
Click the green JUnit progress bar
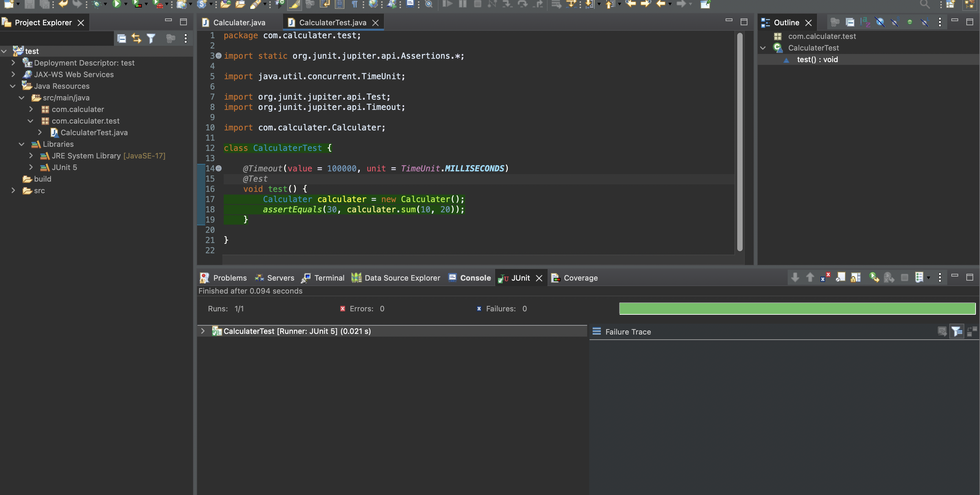pos(797,308)
